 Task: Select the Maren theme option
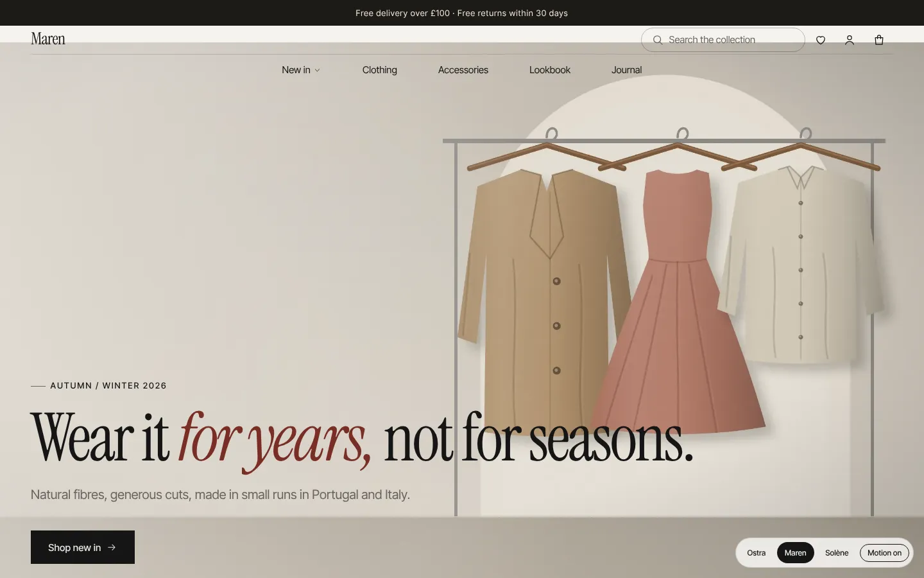pyautogui.click(x=796, y=553)
